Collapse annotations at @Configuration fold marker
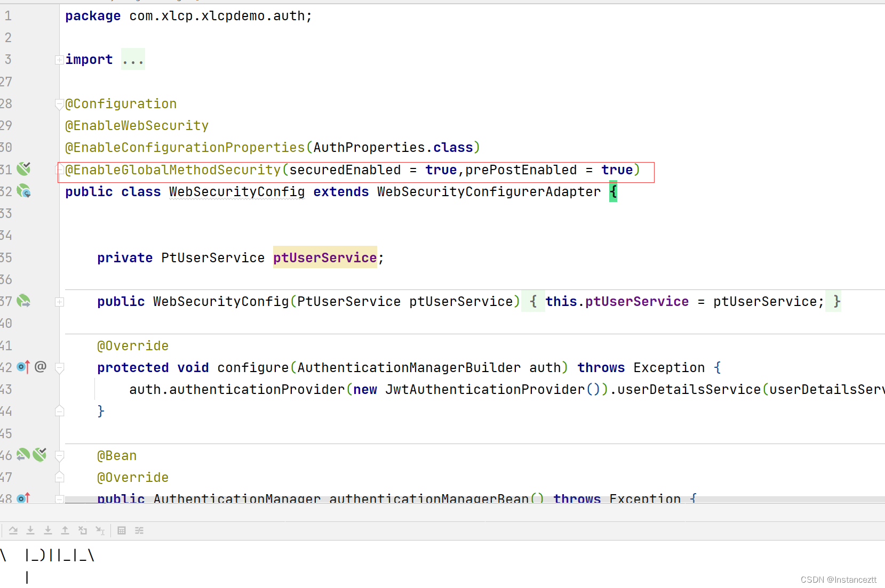Viewport: 885px width, 588px height. click(59, 104)
